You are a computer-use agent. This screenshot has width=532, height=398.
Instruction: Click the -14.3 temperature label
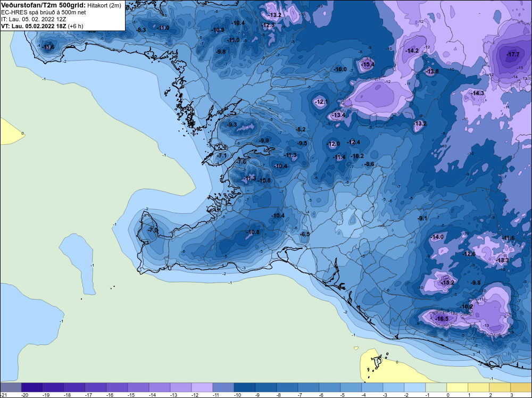(x=477, y=93)
